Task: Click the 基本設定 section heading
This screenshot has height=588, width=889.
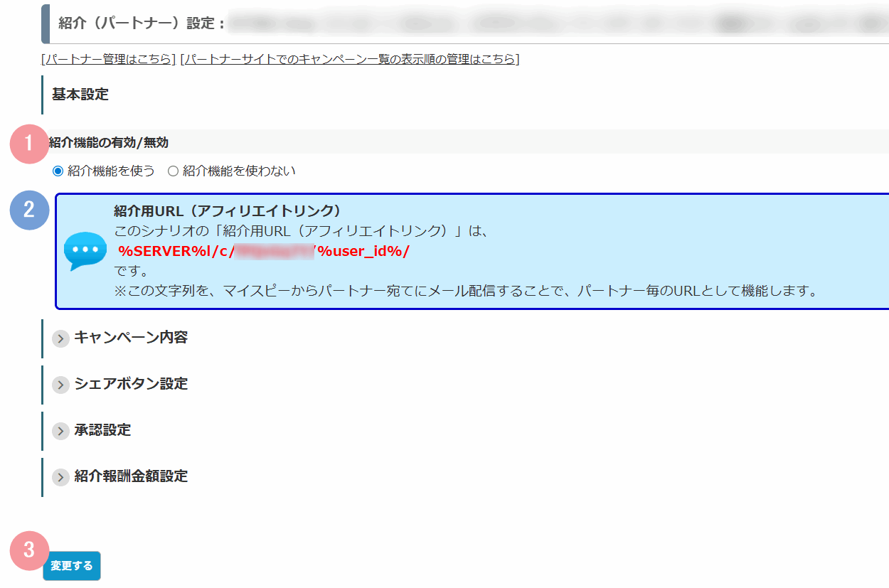Action: 80,95
